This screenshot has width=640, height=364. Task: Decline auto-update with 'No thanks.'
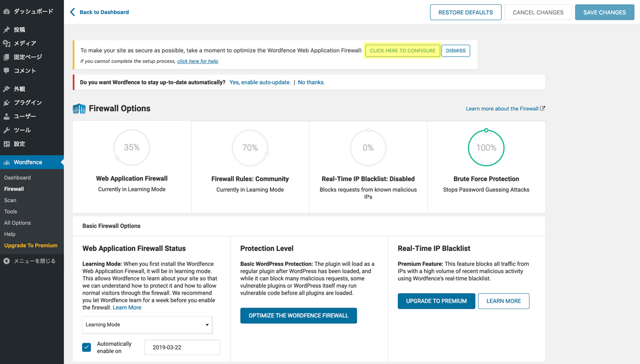pos(311,83)
